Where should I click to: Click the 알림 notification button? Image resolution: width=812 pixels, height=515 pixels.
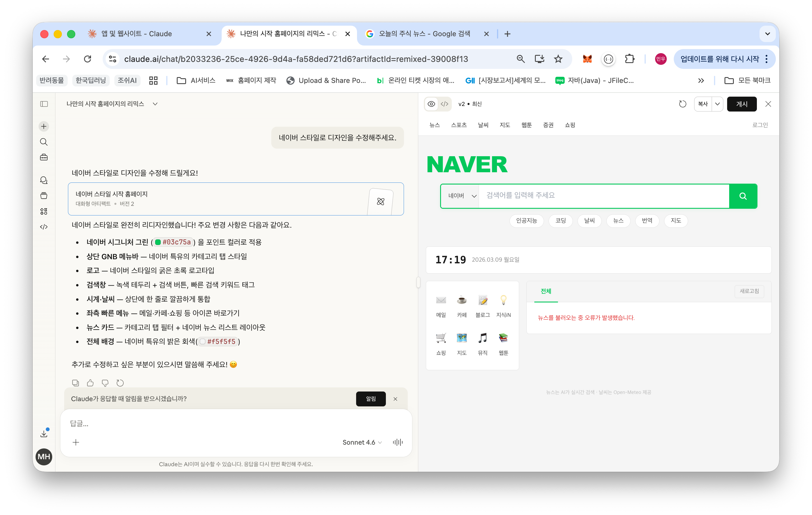371,399
